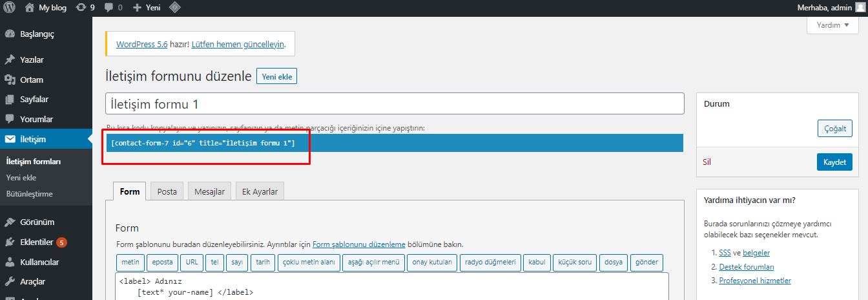
Task: Click the home icon beside My blog
Action: click(x=29, y=8)
